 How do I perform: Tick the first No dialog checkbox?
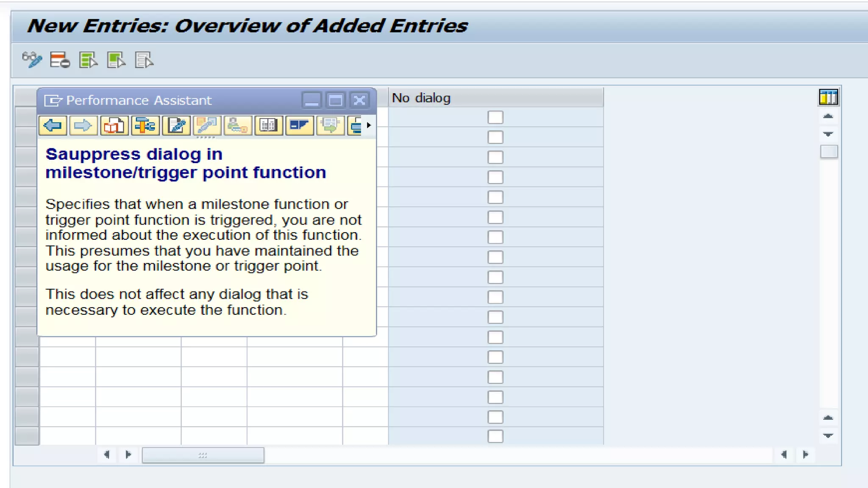tap(495, 117)
